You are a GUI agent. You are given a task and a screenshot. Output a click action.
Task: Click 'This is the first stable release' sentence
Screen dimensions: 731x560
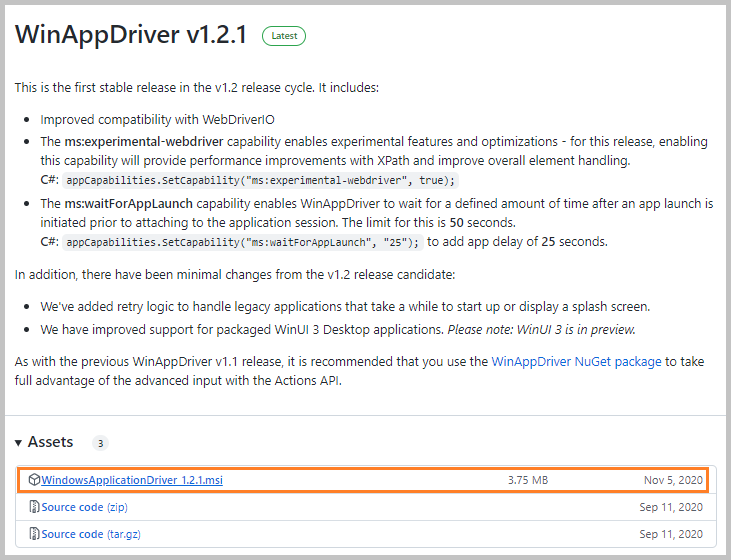click(196, 88)
